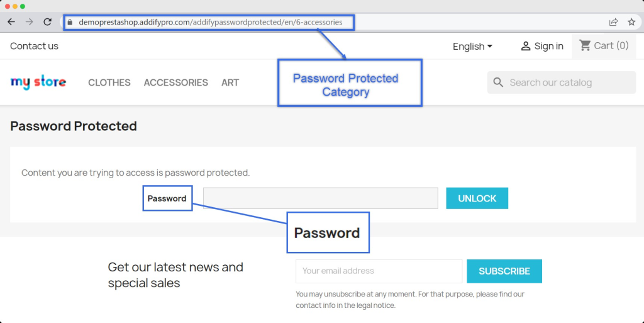
Task: Reload the page with refresh icon
Action: tap(47, 22)
